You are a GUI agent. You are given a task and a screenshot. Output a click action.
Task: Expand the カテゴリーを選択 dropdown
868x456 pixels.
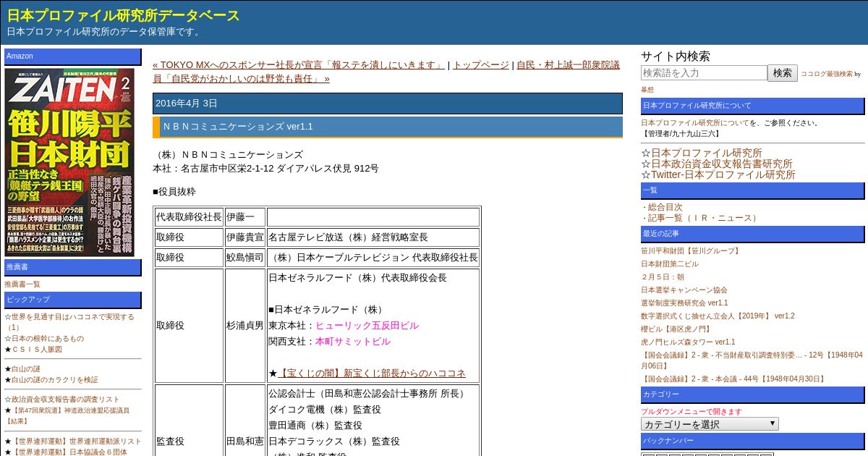(x=710, y=424)
